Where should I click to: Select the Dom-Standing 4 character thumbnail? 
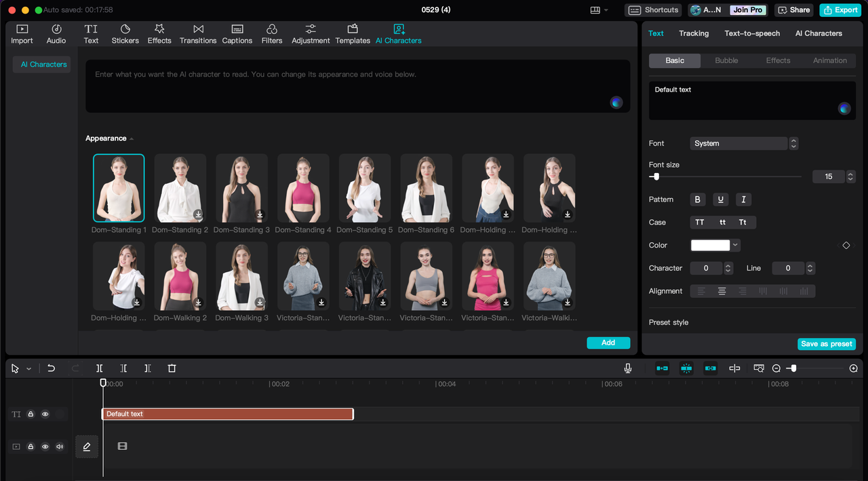click(x=303, y=188)
